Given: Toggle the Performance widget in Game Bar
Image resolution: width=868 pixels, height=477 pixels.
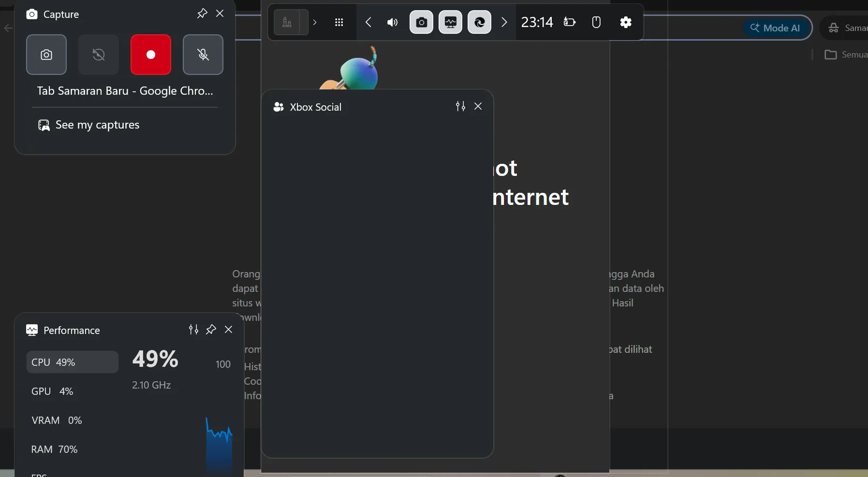Looking at the screenshot, I should [451, 22].
